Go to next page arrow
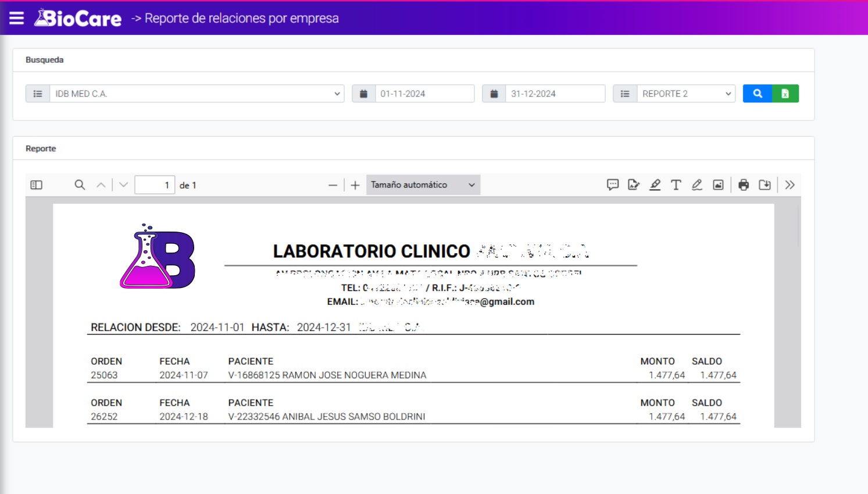The image size is (868, 494). pos(123,185)
